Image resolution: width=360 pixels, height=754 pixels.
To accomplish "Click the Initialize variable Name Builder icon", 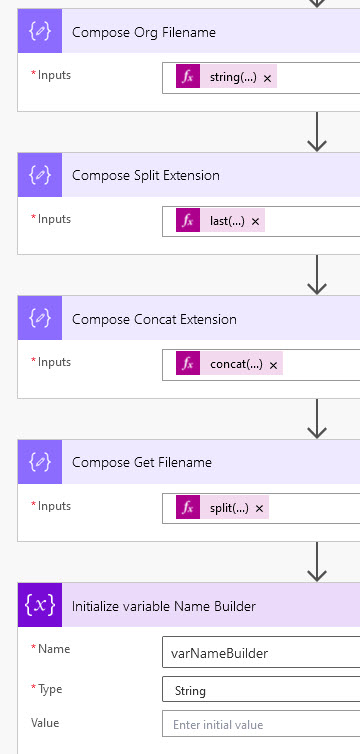I will click(40, 605).
